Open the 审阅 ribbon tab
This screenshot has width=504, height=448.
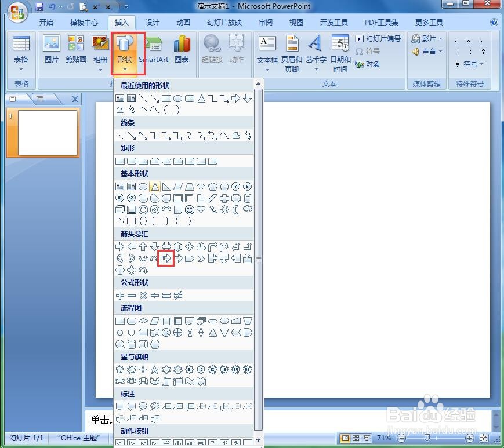click(266, 22)
